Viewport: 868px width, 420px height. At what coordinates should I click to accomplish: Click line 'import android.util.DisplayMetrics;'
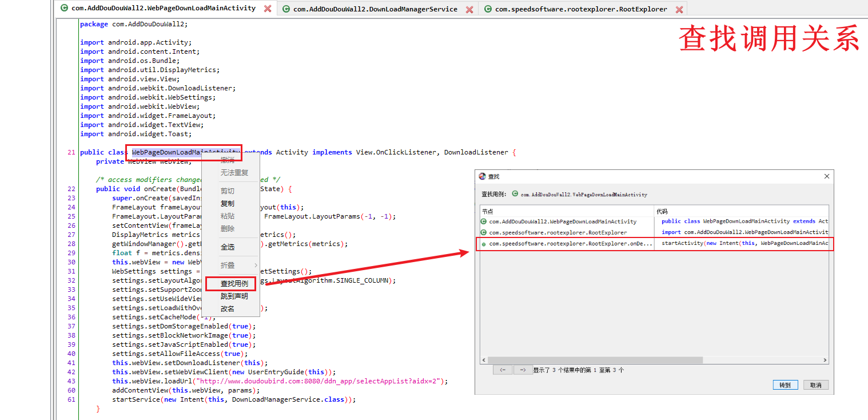pos(150,70)
